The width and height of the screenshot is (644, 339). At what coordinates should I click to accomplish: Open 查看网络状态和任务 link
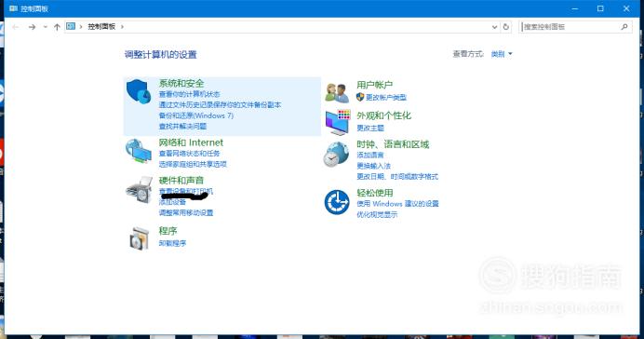click(189, 154)
